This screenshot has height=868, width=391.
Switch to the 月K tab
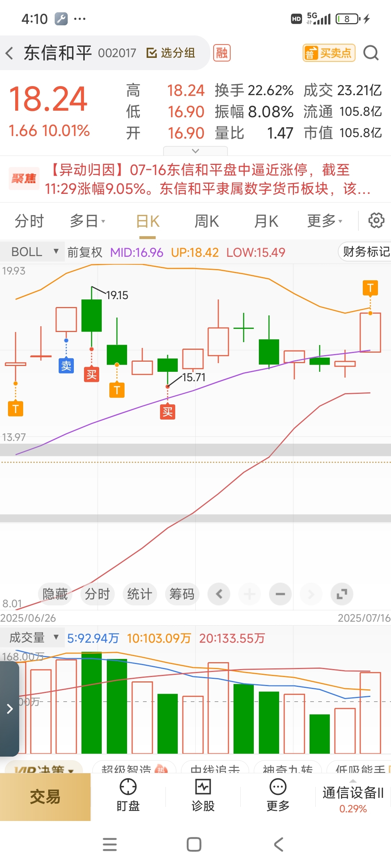tap(266, 221)
